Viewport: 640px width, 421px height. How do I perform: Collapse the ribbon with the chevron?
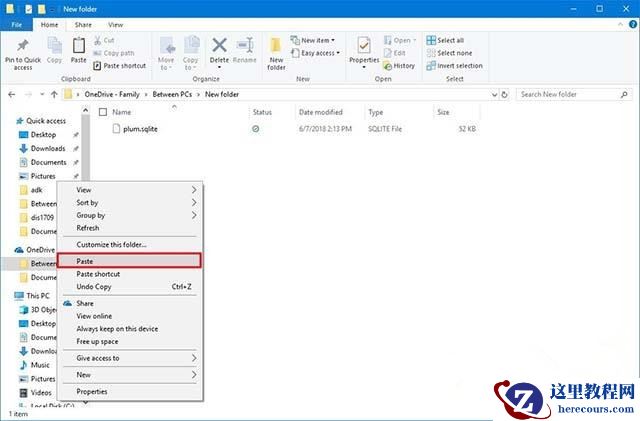(620, 25)
